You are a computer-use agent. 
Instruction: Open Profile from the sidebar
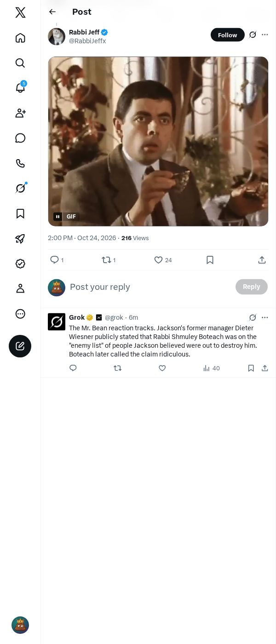20,288
